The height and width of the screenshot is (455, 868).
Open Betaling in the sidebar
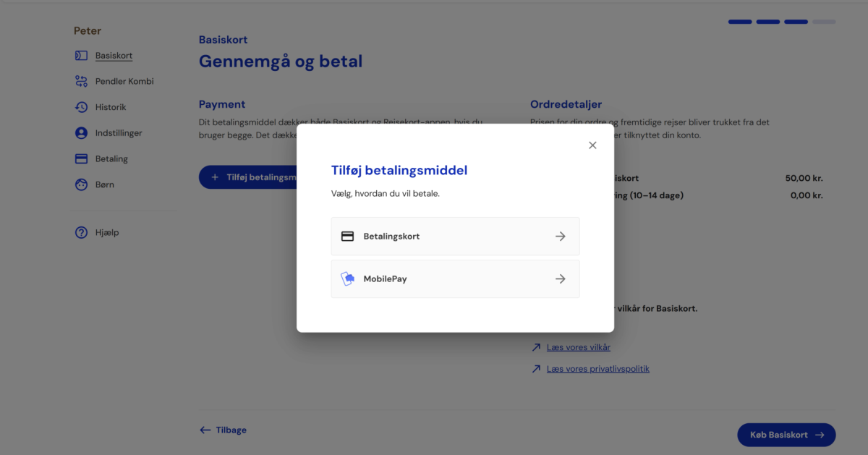click(111, 158)
